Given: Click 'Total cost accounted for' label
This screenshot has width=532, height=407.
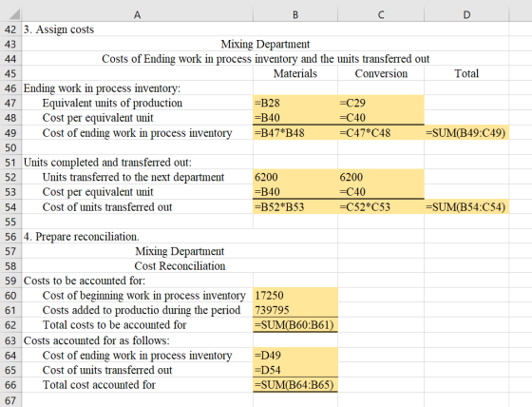Looking at the screenshot, I should click(99, 385).
